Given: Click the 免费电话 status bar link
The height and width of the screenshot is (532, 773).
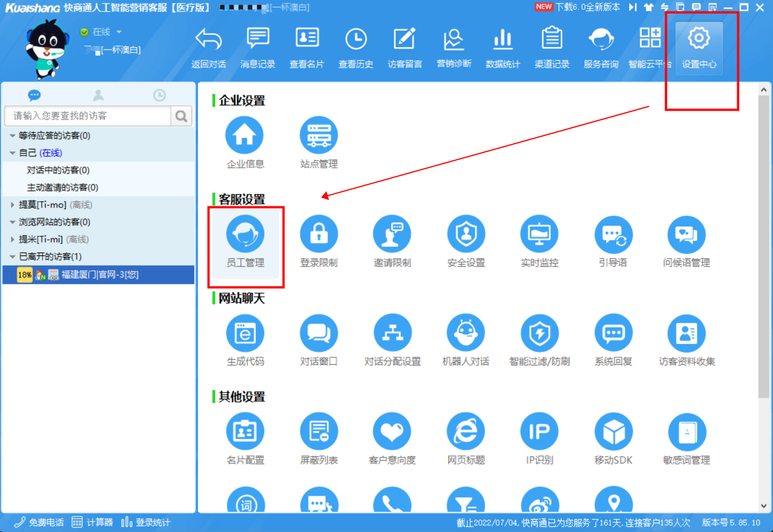Looking at the screenshot, I should (x=40, y=522).
